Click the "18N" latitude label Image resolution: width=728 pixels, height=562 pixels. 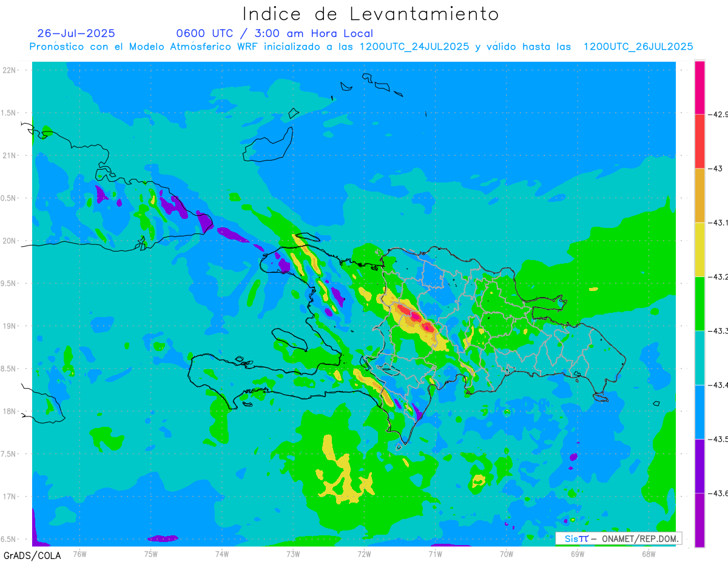(10, 411)
